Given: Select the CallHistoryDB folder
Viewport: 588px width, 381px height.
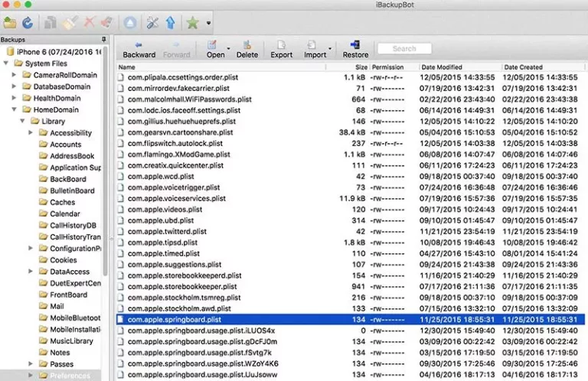Looking at the screenshot, I should coord(68,226).
